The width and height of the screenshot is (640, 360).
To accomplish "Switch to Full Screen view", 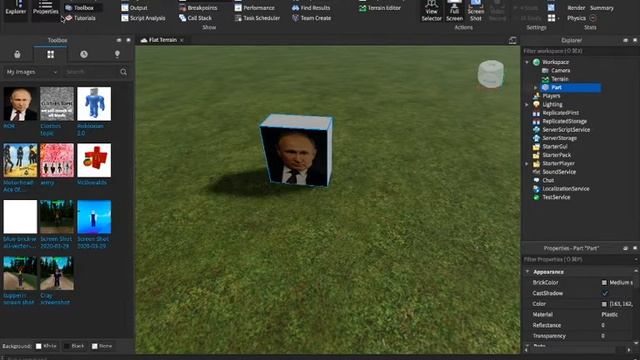I will coord(454,11).
